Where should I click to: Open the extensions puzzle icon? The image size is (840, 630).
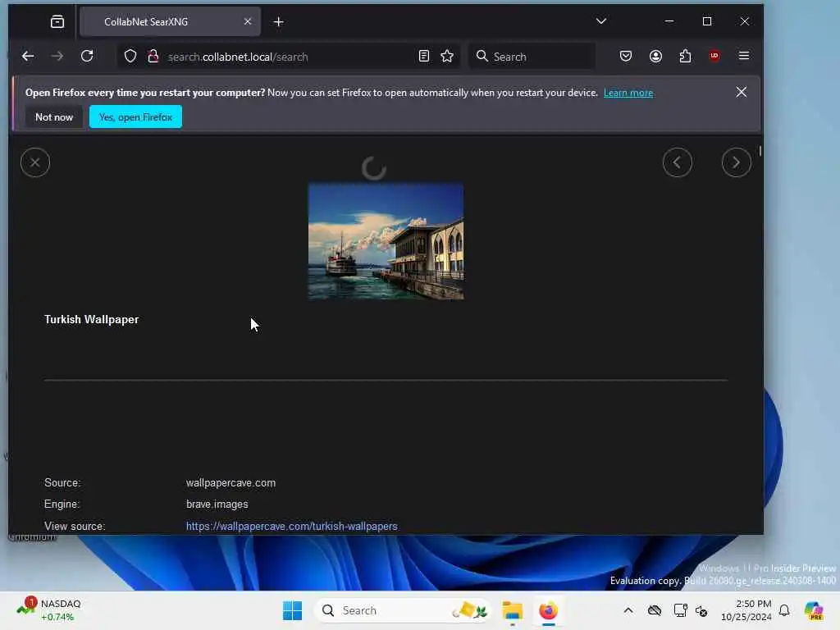coord(685,56)
